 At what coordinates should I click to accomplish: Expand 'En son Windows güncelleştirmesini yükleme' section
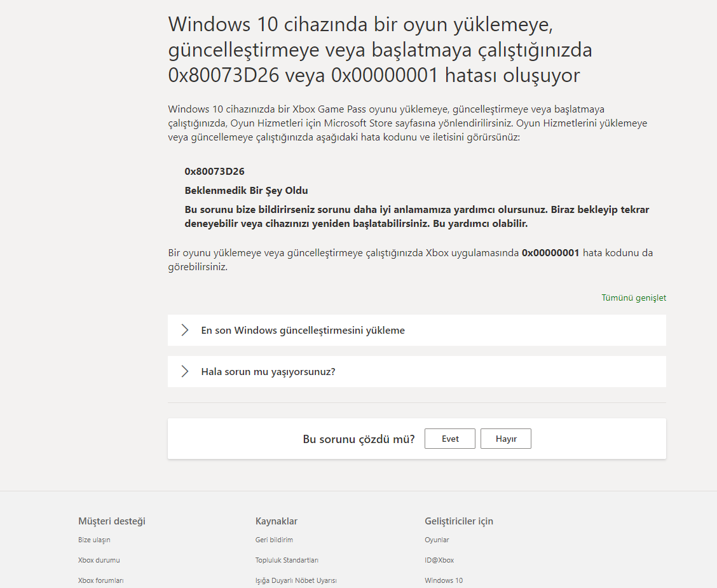pos(416,330)
